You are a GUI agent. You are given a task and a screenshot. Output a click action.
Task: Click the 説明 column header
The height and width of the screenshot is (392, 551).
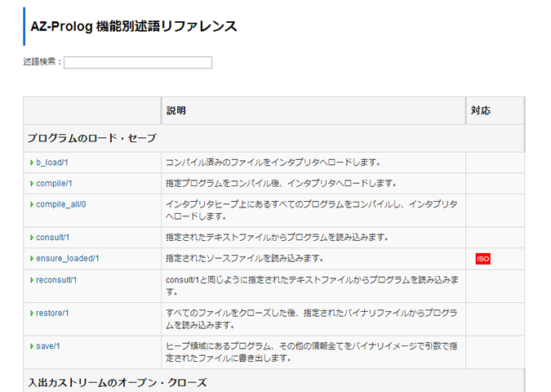tap(176, 111)
